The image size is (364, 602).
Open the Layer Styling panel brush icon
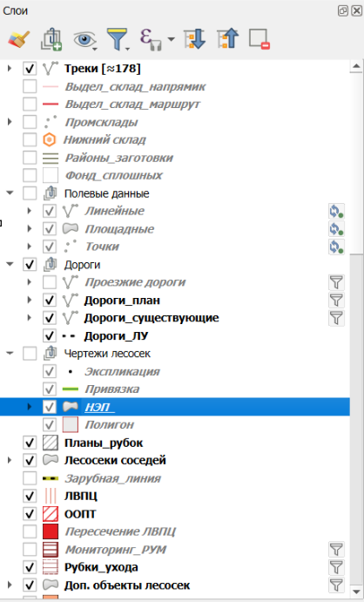tap(18, 39)
